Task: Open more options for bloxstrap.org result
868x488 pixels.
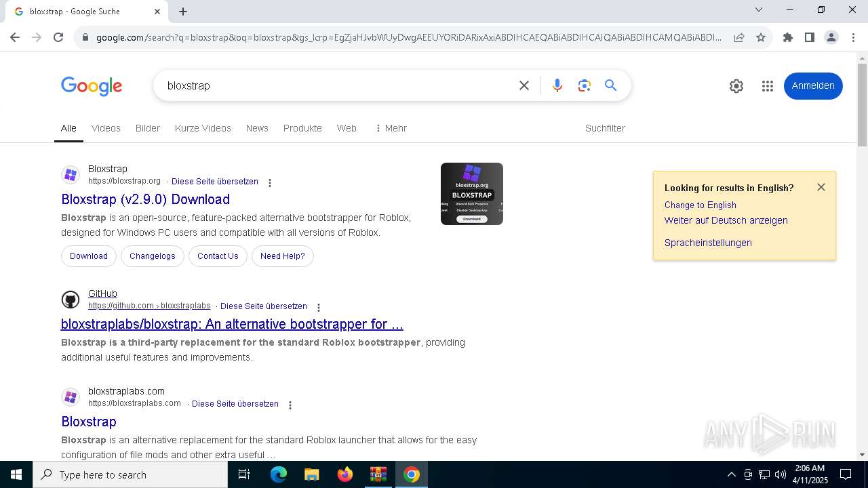Action: [270, 183]
